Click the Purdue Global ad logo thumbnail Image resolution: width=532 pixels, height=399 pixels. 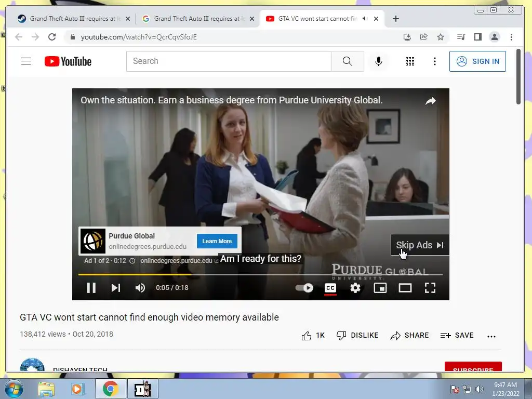(x=93, y=241)
